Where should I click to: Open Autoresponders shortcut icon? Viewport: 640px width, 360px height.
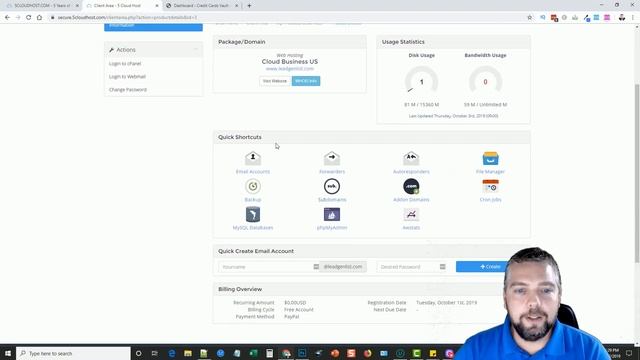pos(411,158)
